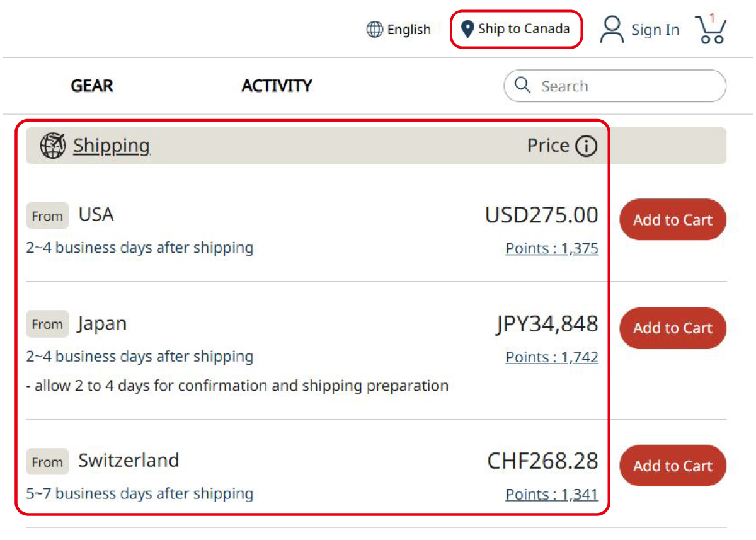
Task: Click the user profile icon
Action: (x=611, y=30)
